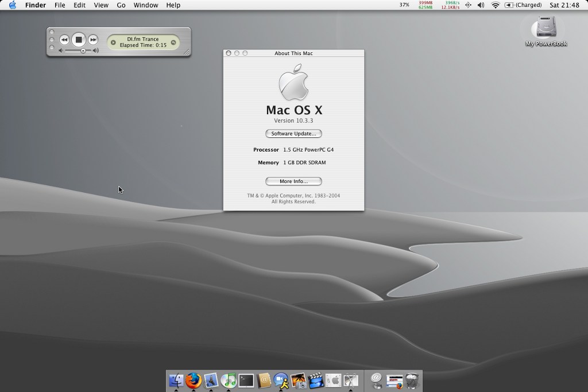Skip to next track in iTunes mini player
588x392 pixels.
tap(93, 40)
